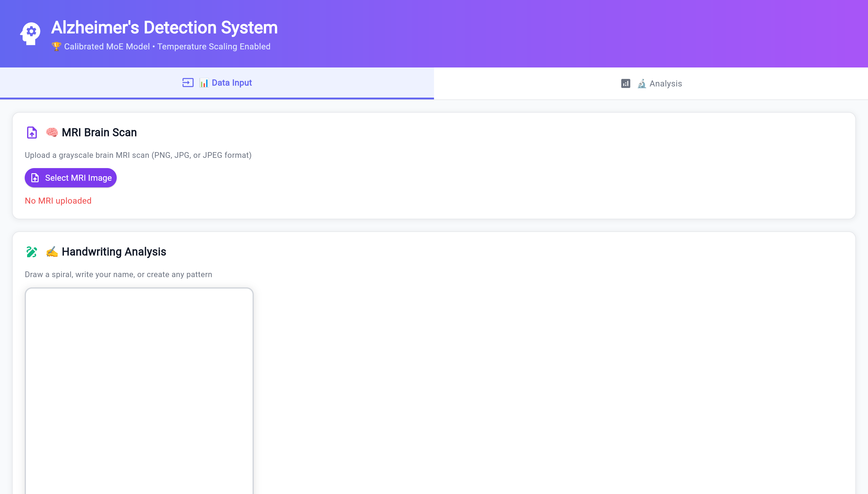Screen dimensions: 868x494
Task: Click the MRI Brain Scan heading
Action: pos(99,132)
